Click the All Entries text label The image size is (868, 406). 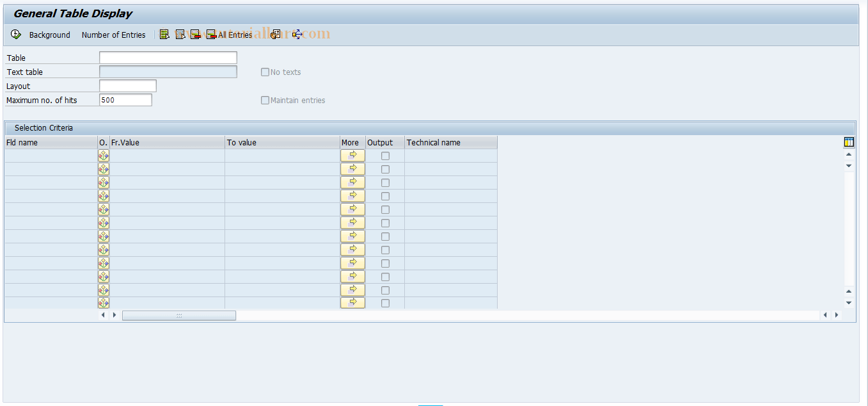click(x=235, y=35)
